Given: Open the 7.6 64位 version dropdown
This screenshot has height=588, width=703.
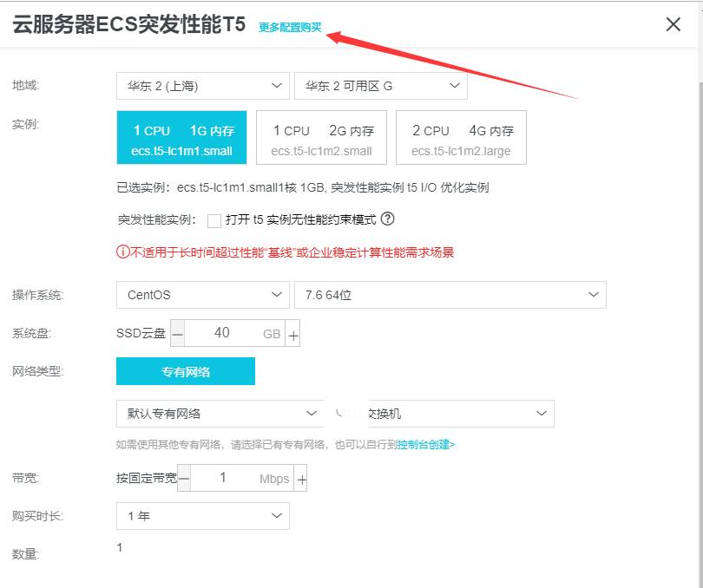Looking at the screenshot, I should (x=450, y=295).
